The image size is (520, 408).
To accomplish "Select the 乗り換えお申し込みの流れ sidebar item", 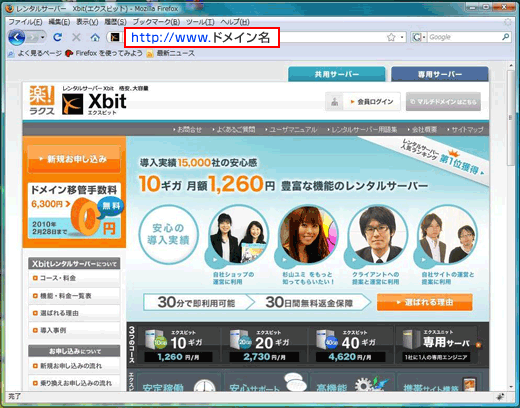I will pyautogui.click(x=74, y=383).
